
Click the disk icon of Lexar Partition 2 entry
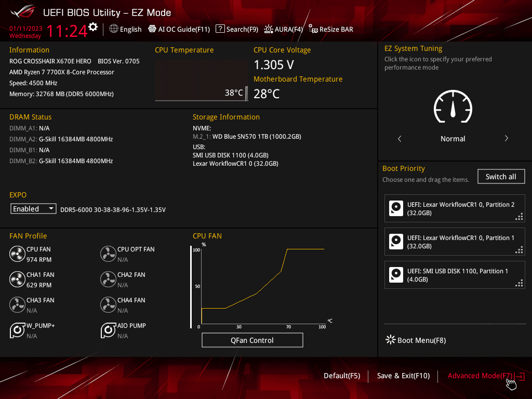(x=396, y=208)
